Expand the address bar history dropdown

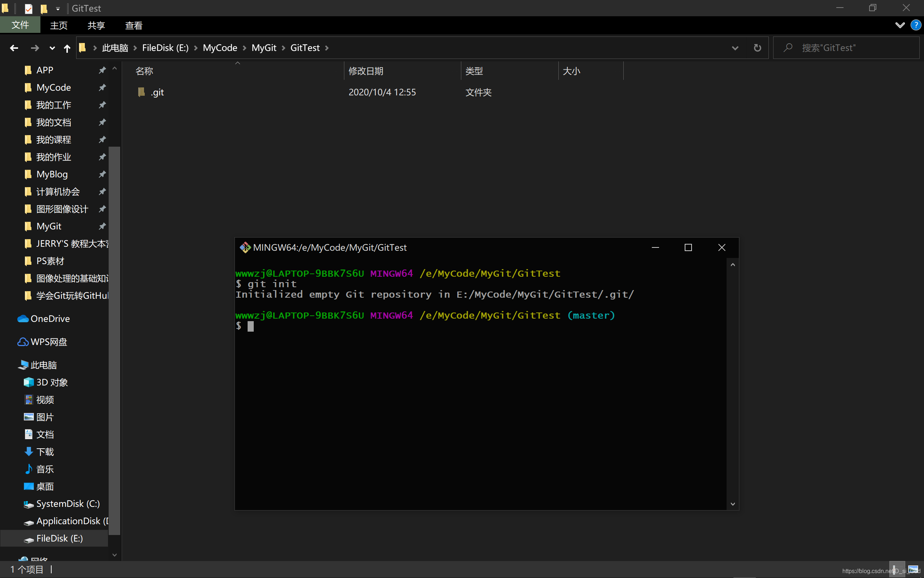(x=735, y=48)
